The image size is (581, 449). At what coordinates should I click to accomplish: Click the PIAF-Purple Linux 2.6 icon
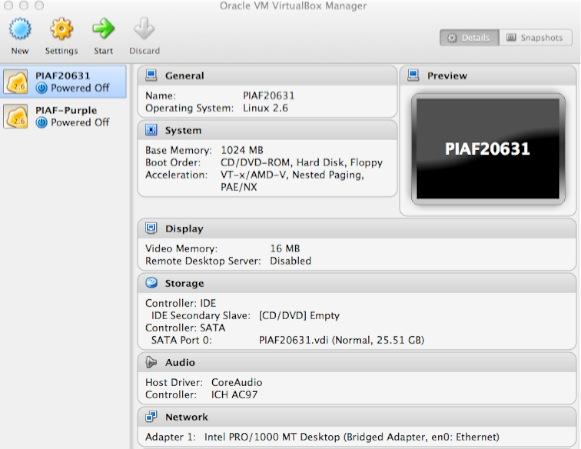[16, 116]
